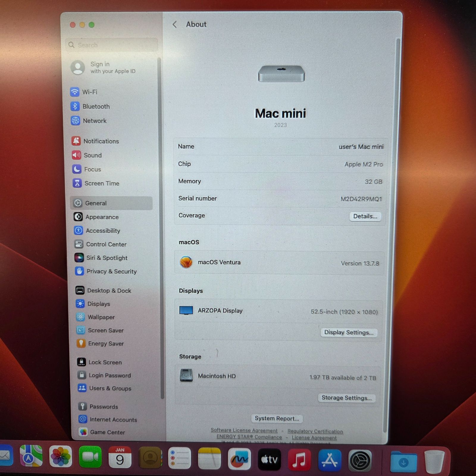Select Displays in the settings sidebar

click(x=98, y=304)
